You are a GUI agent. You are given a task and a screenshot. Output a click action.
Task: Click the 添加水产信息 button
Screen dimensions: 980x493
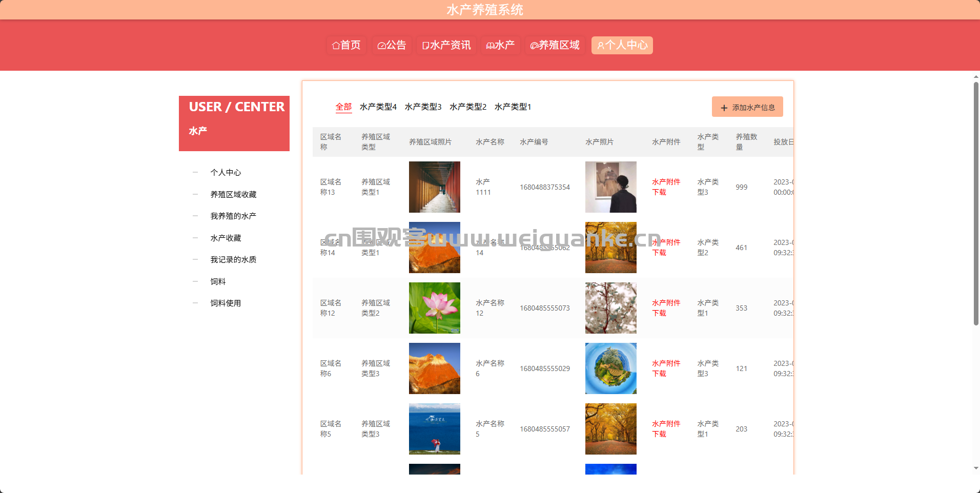(x=747, y=107)
